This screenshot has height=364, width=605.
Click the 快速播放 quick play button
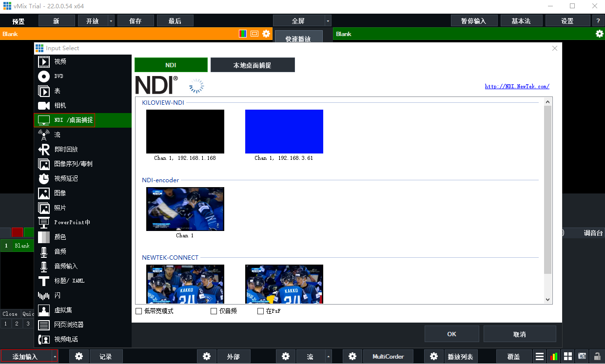[x=298, y=38]
